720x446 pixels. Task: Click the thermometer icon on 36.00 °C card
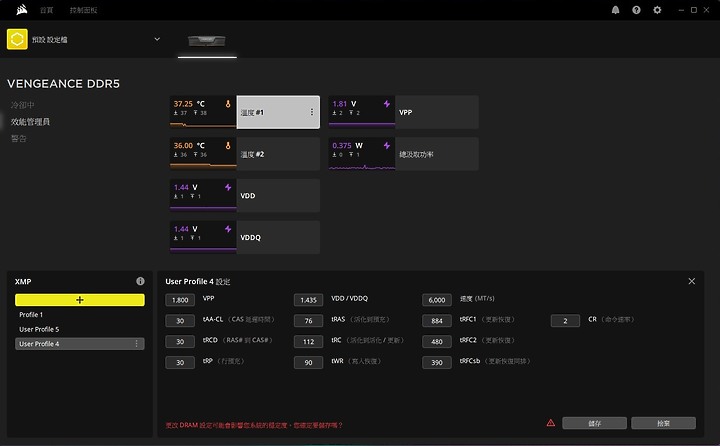click(x=228, y=146)
